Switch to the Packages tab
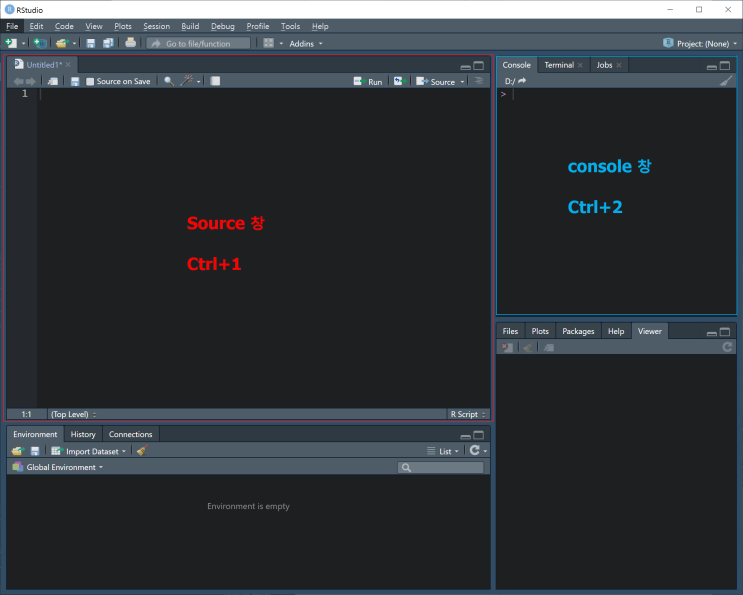The image size is (743, 595). click(578, 331)
